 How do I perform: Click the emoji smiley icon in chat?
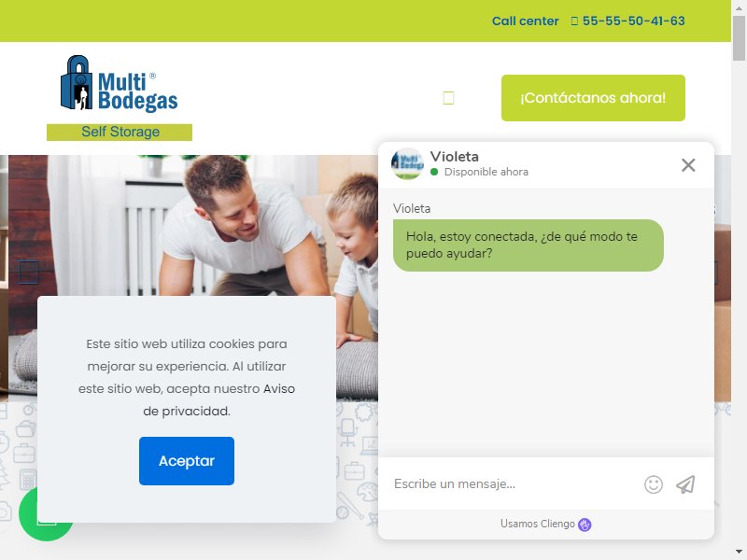653,484
